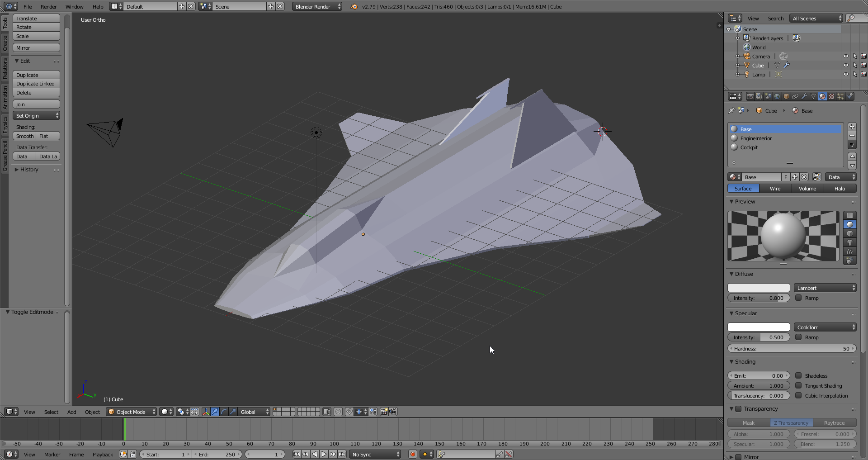Open the Scene properties tab icon

pos(768,96)
